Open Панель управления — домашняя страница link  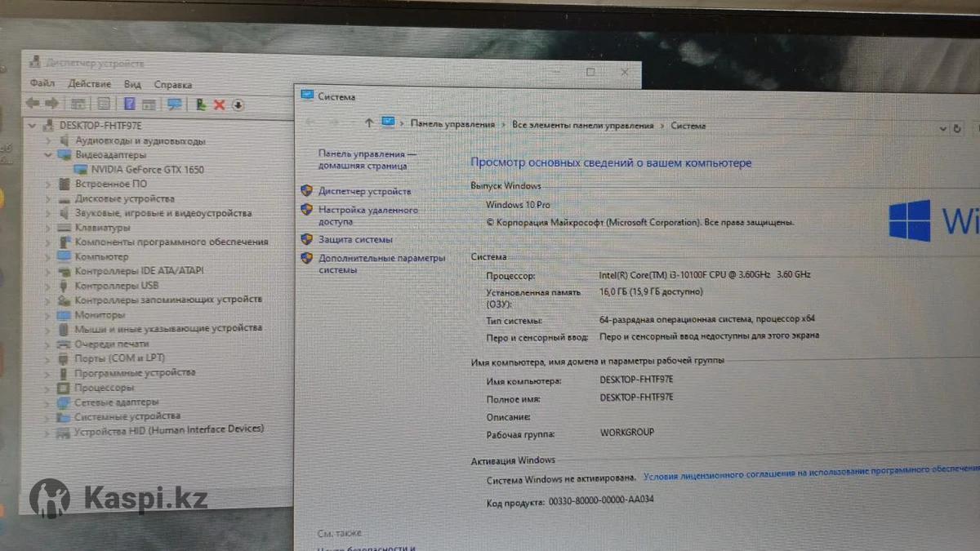pos(367,159)
